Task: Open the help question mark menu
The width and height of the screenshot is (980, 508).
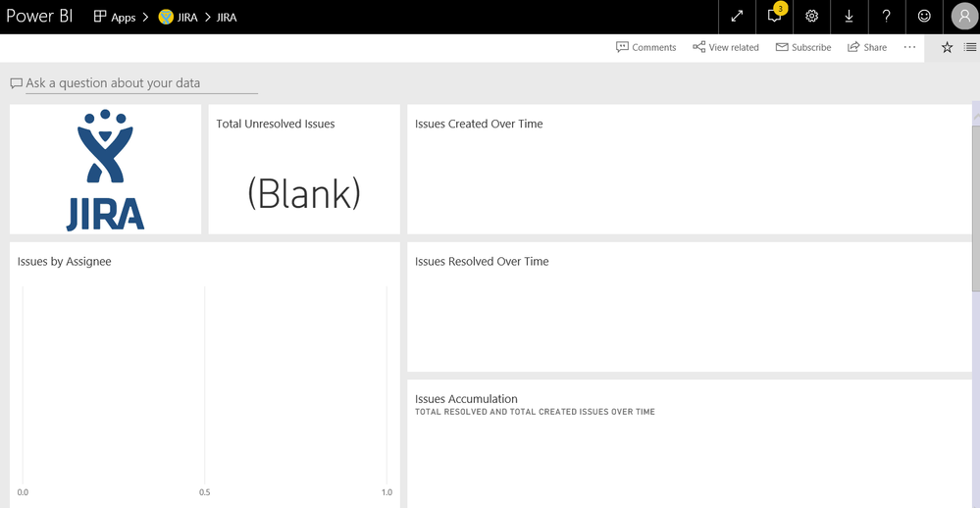Action: (x=886, y=17)
